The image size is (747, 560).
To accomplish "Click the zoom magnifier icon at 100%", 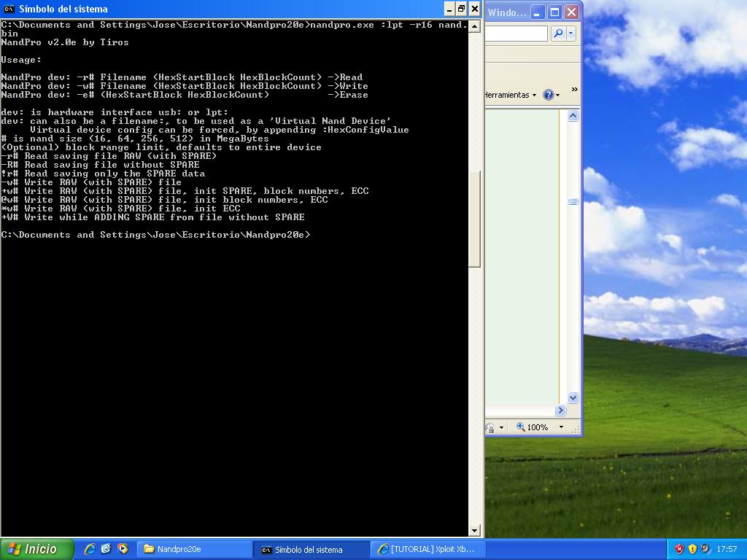I will point(521,427).
